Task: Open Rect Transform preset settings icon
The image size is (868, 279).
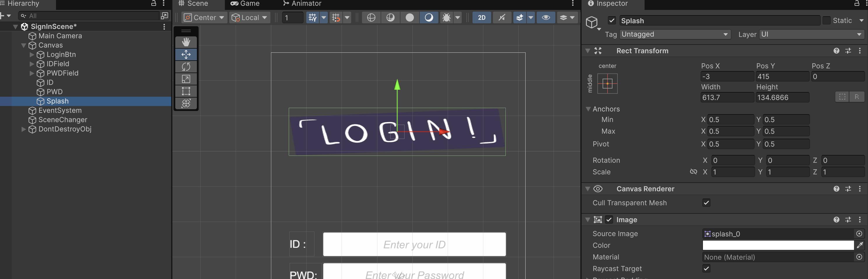Action: coord(848,51)
